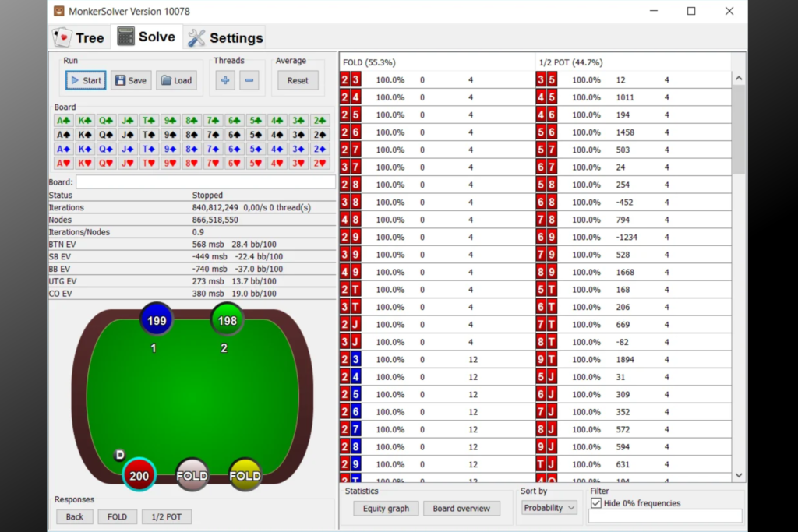The width and height of the screenshot is (798, 532).
Task: Select the 8 9 hand row with 1668
Action: (634, 272)
